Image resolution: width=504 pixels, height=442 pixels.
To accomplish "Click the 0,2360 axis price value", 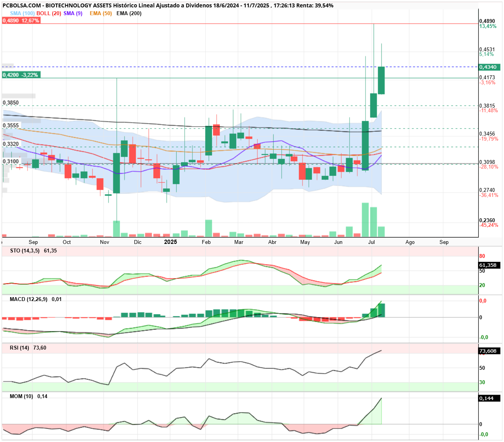I will click(x=487, y=220).
